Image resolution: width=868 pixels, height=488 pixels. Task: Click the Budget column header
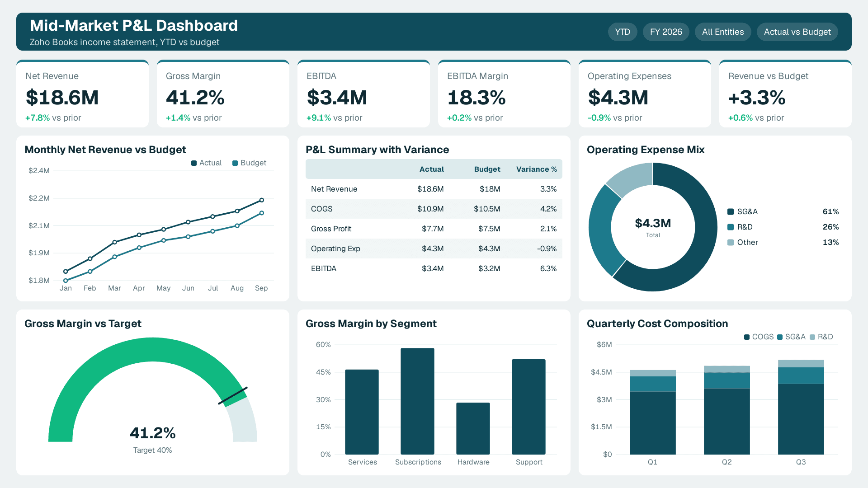(487, 169)
